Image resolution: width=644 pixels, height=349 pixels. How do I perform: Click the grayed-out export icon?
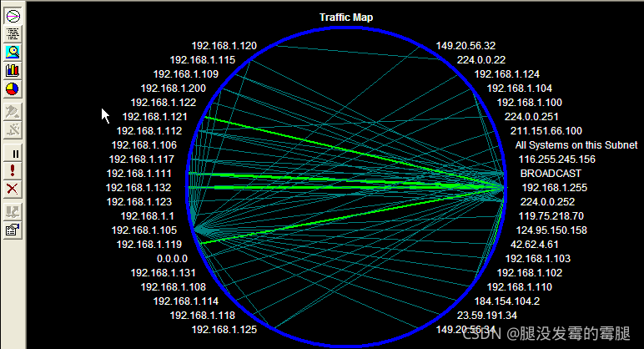coord(13,212)
